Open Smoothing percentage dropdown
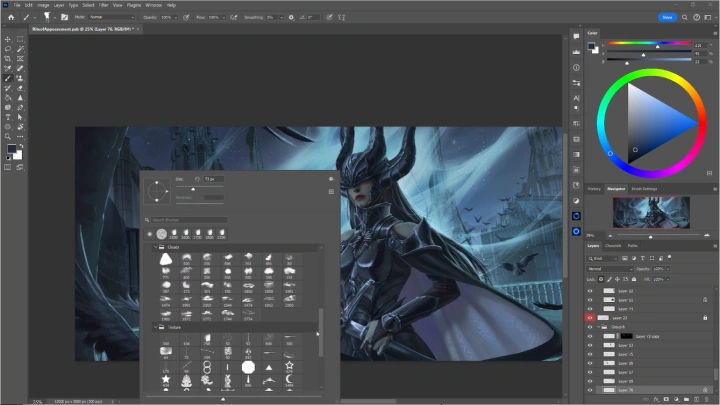The image size is (720, 405). (x=281, y=17)
